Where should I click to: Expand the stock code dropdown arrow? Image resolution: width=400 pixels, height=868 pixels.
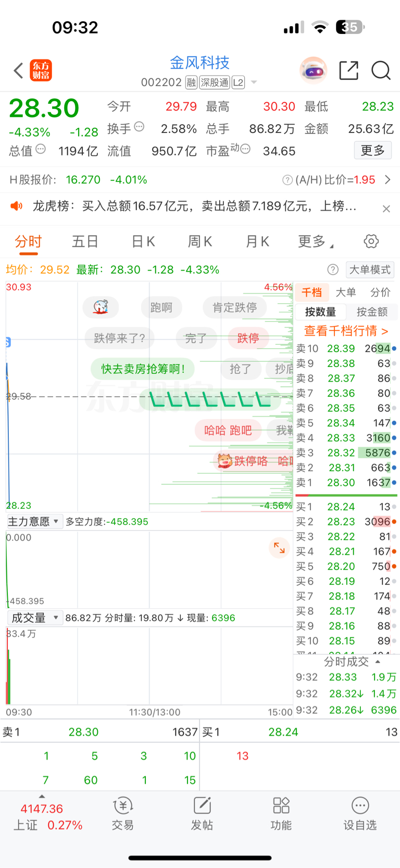pyautogui.click(x=254, y=82)
